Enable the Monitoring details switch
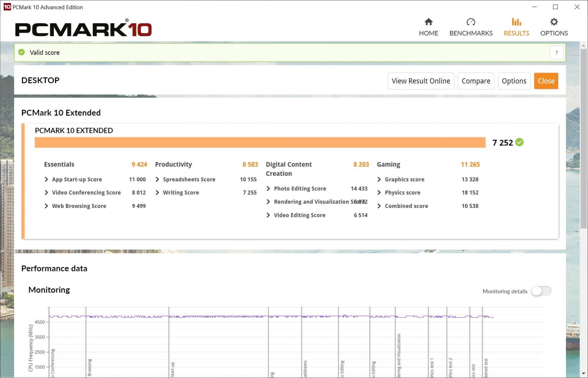Viewport: 588px width, 378px height. tap(541, 291)
